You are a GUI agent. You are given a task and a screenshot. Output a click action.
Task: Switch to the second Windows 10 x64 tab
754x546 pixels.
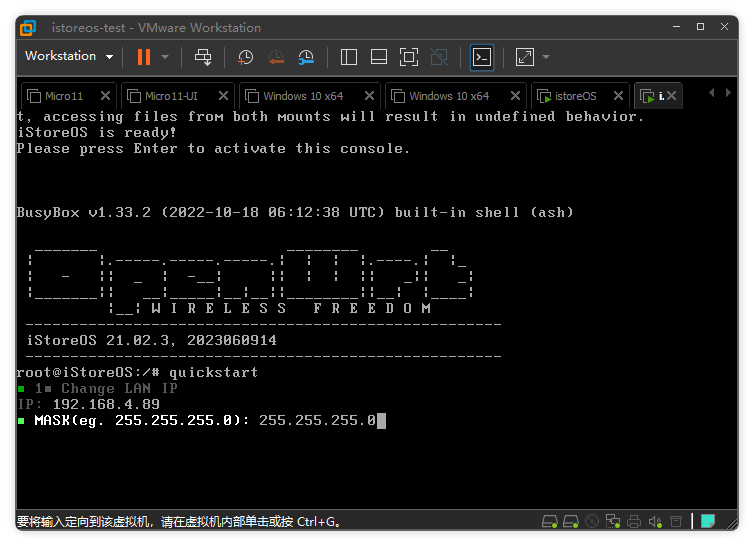(449, 96)
